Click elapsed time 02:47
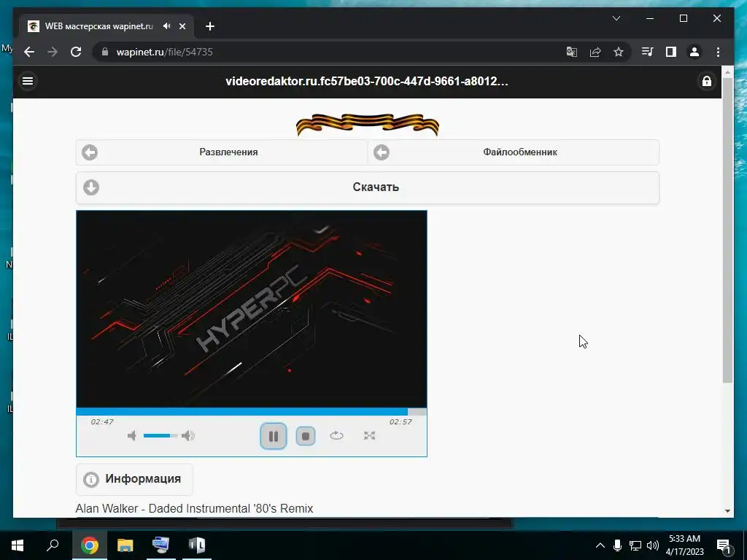The image size is (747, 560). (102, 421)
